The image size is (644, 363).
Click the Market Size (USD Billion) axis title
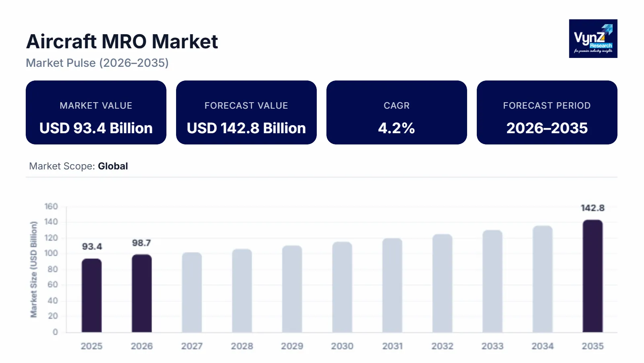(34, 269)
